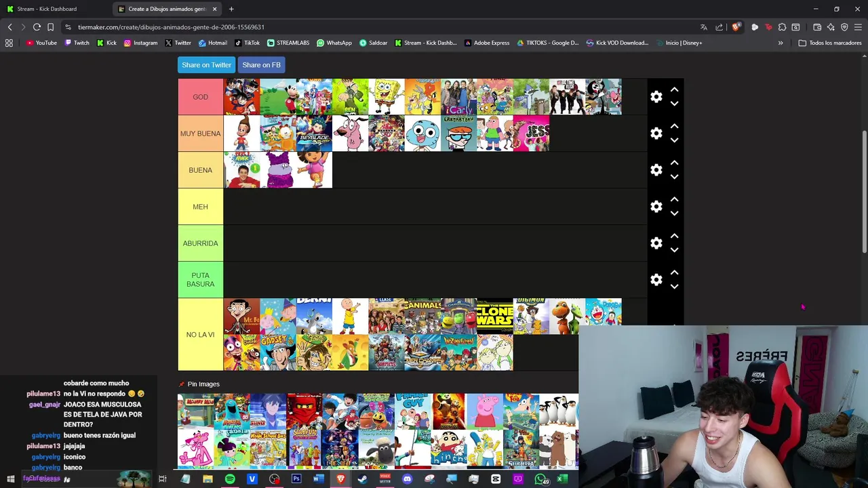Open the WhatsApp bookmark

(334, 43)
